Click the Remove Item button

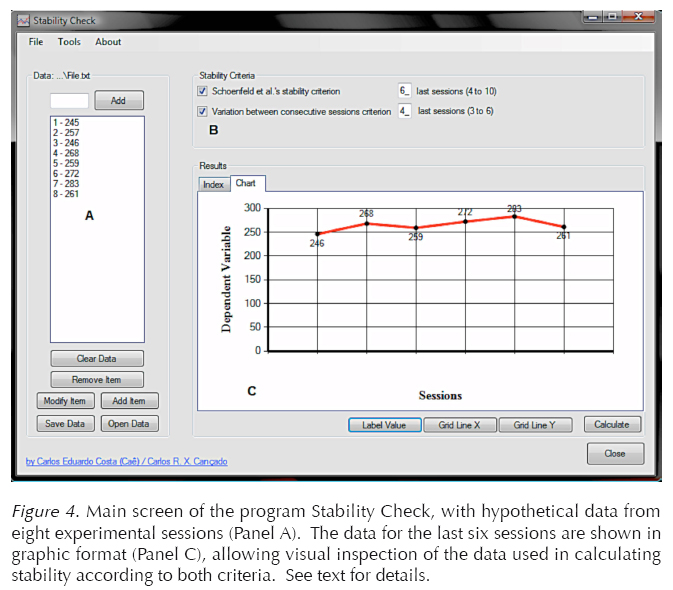(97, 380)
